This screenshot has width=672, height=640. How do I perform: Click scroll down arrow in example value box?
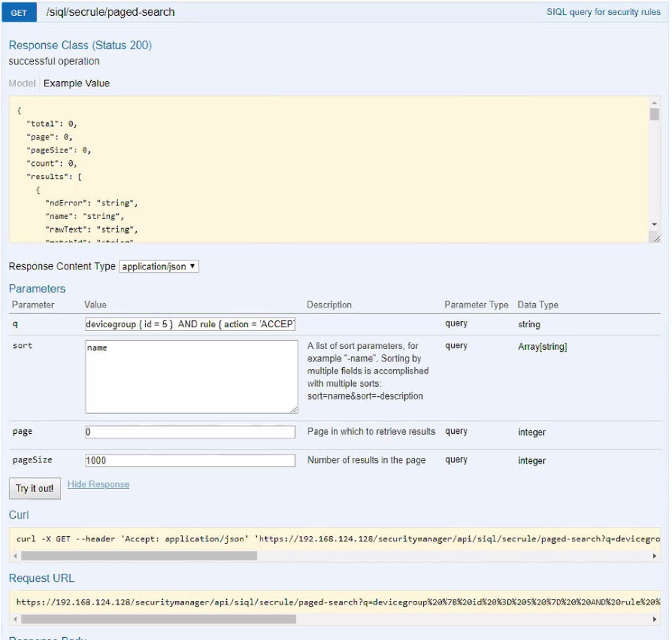pos(654,225)
